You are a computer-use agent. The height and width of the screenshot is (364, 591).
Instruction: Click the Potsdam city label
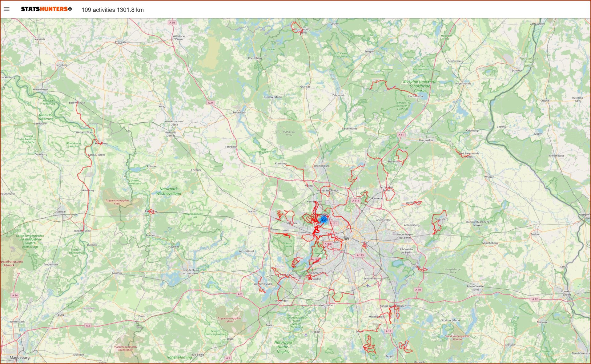tap(286, 275)
